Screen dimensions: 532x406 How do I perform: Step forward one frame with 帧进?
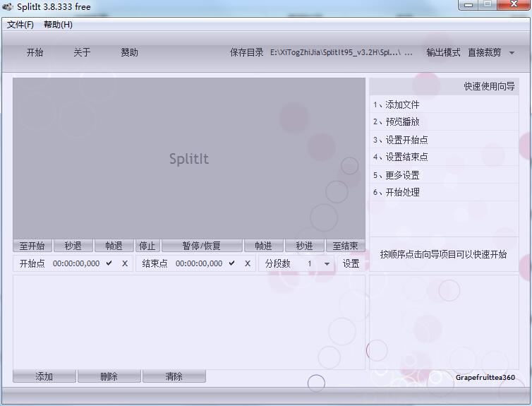263,246
